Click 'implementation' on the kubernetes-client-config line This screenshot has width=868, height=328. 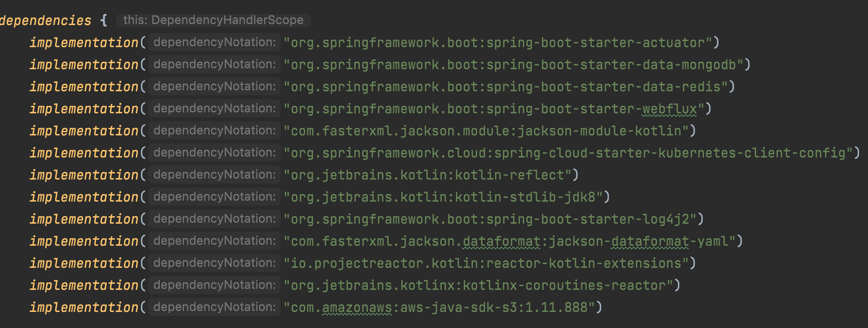(x=84, y=153)
